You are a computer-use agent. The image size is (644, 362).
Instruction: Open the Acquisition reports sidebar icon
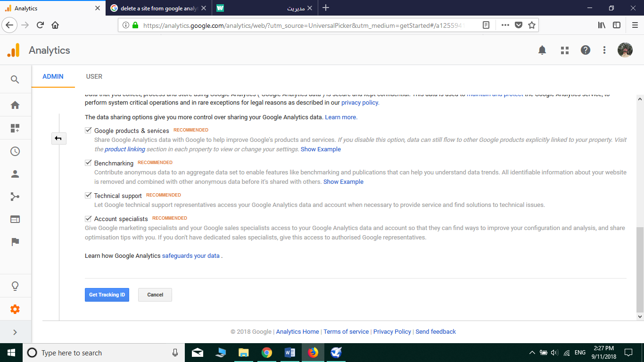[x=15, y=197]
